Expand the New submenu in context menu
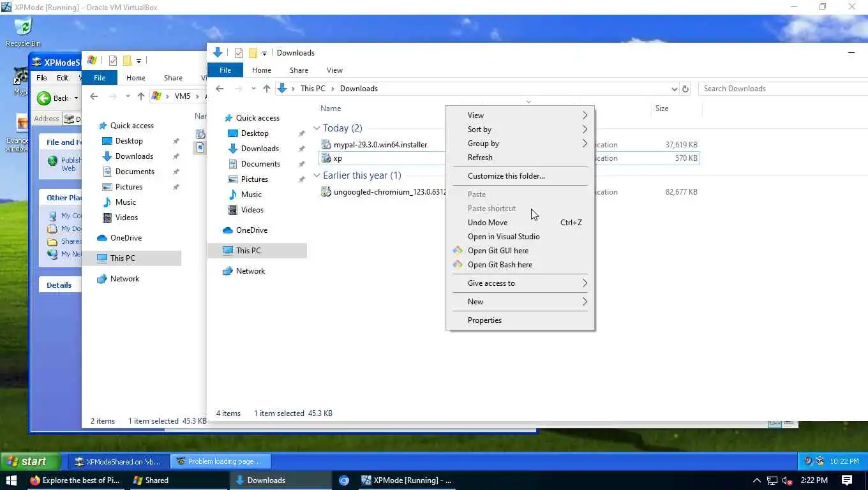 click(520, 302)
